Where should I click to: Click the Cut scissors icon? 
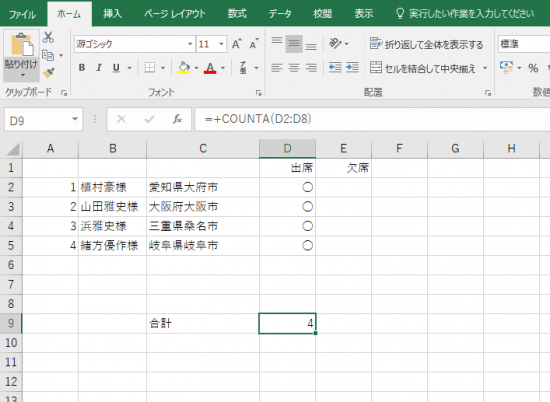click(48, 37)
